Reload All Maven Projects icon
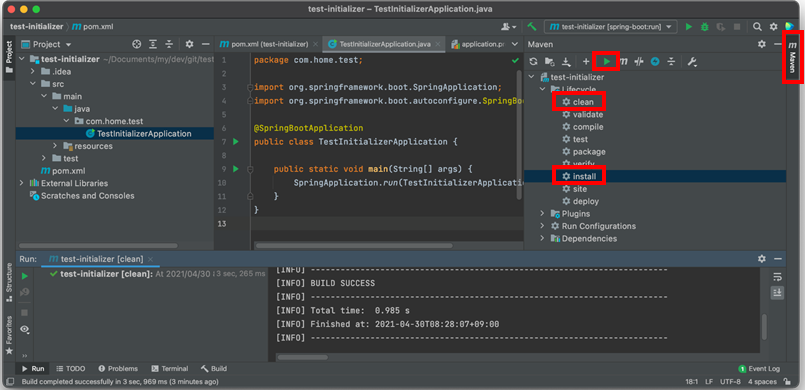The width and height of the screenshot is (805, 390). (533, 62)
